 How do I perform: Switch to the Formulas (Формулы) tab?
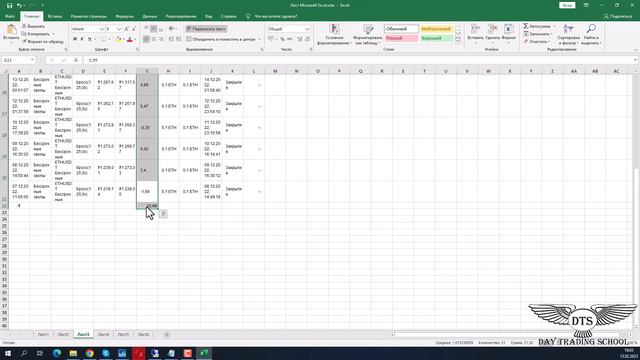pos(124,16)
